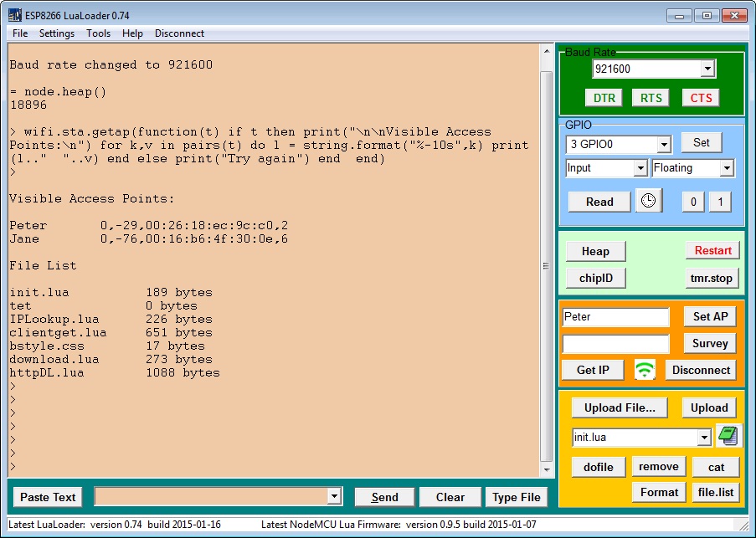Click the LuaLoader app icon in title bar
The height and width of the screenshot is (538, 756).
click(x=14, y=15)
